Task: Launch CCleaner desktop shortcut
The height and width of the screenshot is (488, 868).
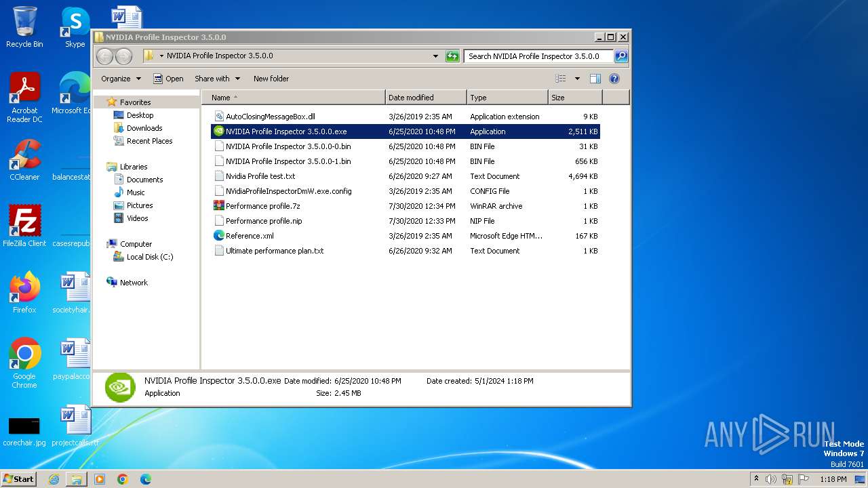Action: [24, 160]
